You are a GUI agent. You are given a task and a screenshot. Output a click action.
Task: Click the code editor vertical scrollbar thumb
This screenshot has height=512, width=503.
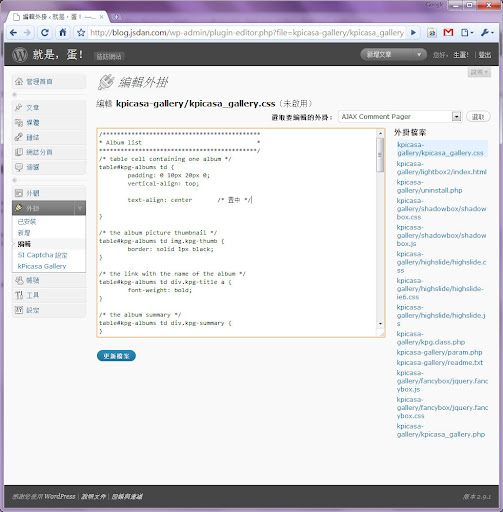coord(380,155)
